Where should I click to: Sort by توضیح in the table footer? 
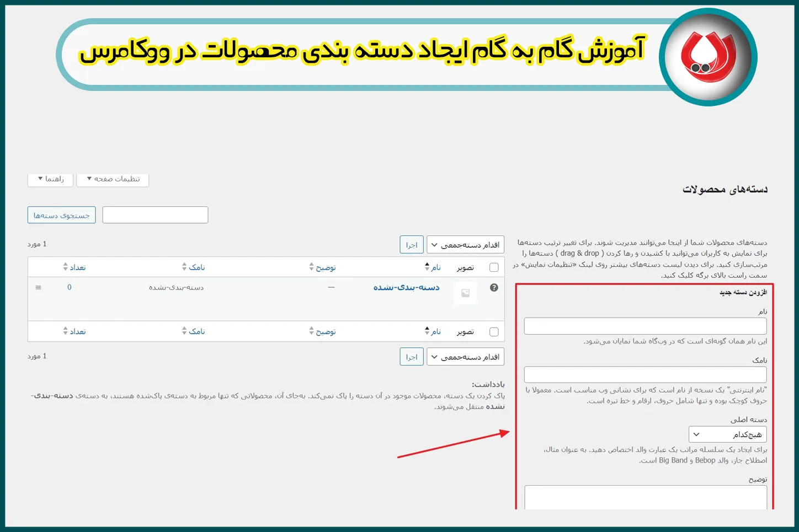(x=322, y=331)
